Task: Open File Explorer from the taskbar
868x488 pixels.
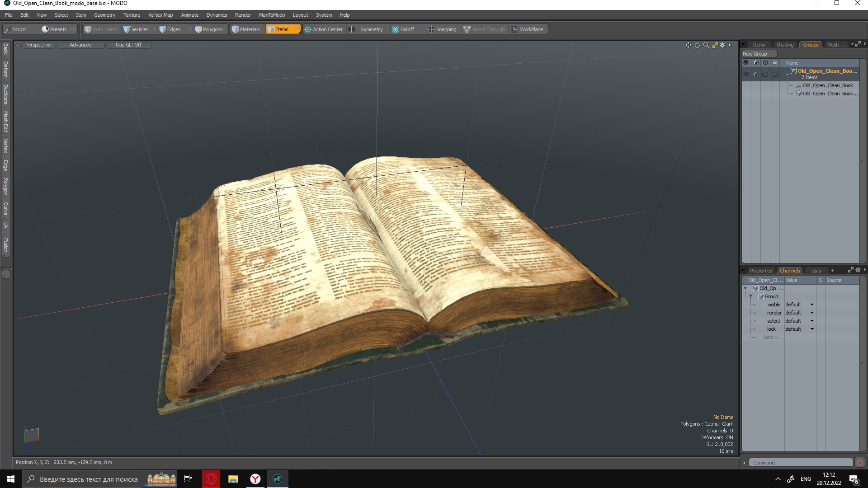Action: tap(233, 479)
